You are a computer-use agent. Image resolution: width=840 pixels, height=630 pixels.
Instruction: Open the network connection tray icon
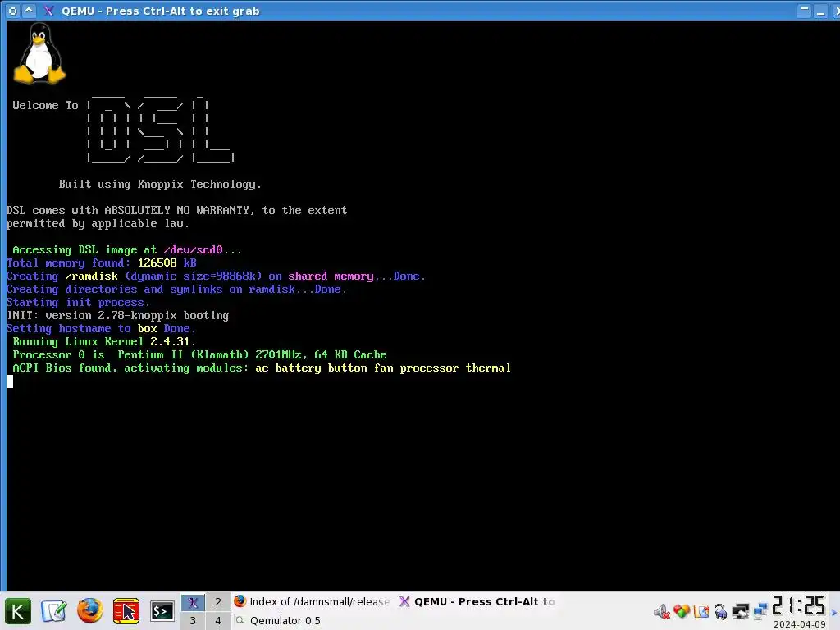pyautogui.click(x=760, y=611)
